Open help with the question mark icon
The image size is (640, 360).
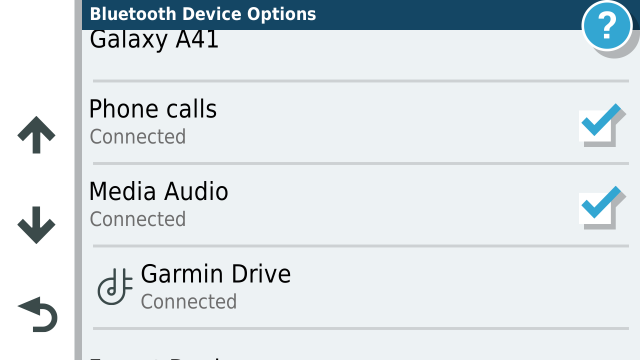[607, 26]
